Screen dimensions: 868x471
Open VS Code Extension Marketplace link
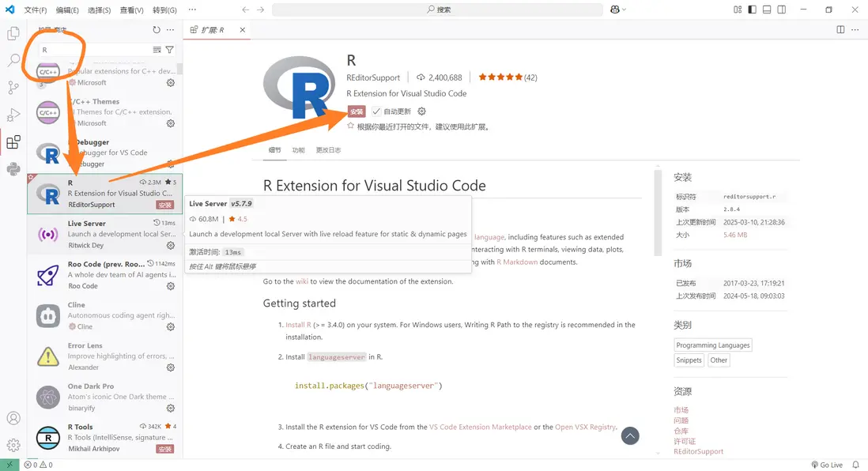point(480,427)
